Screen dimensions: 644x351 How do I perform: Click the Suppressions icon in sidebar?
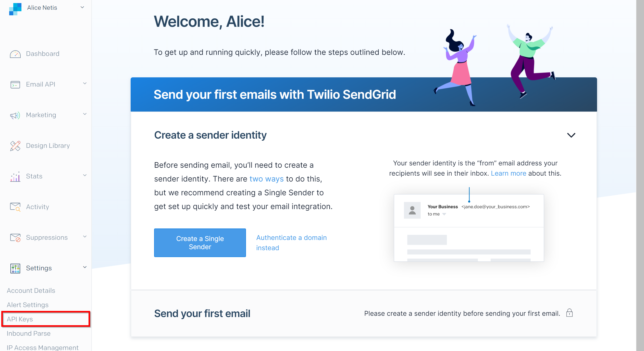pos(15,237)
